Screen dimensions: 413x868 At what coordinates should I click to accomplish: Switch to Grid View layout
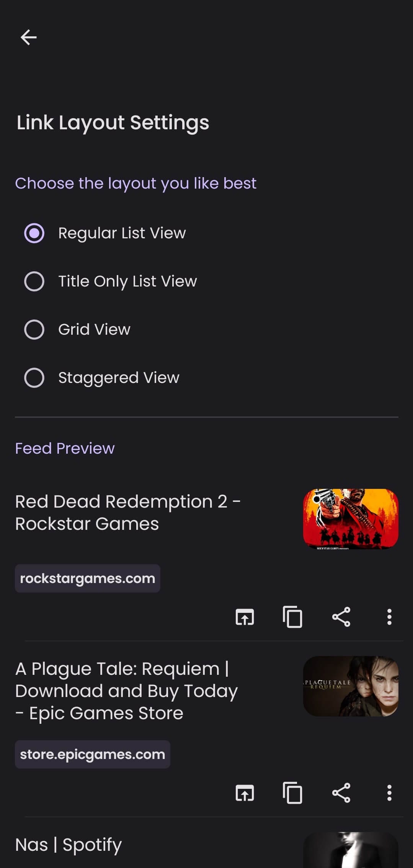coord(34,329)
